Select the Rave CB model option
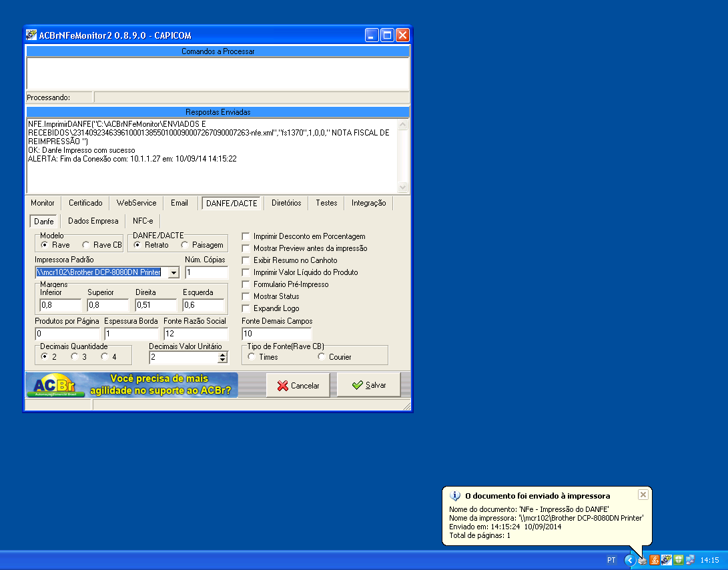728x570 pixels. click(86, 245)
